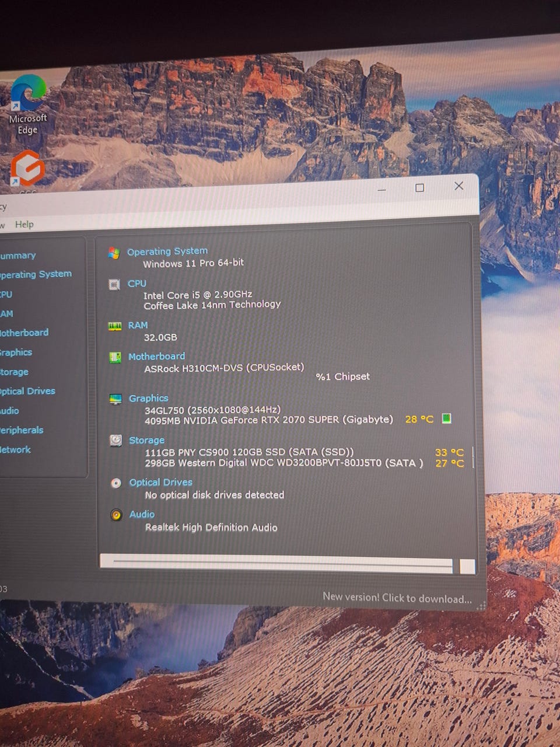Select Network in the sidebar

tap(16, 449)
